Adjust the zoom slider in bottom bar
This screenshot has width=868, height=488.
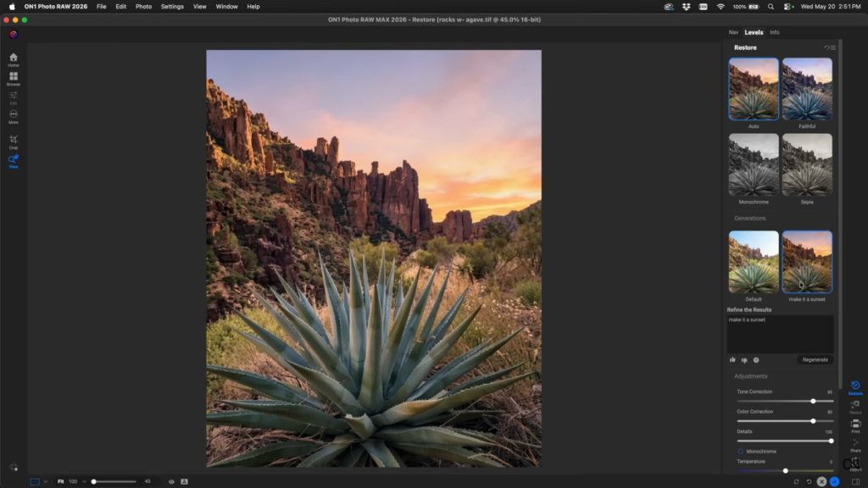click(114, 482)
